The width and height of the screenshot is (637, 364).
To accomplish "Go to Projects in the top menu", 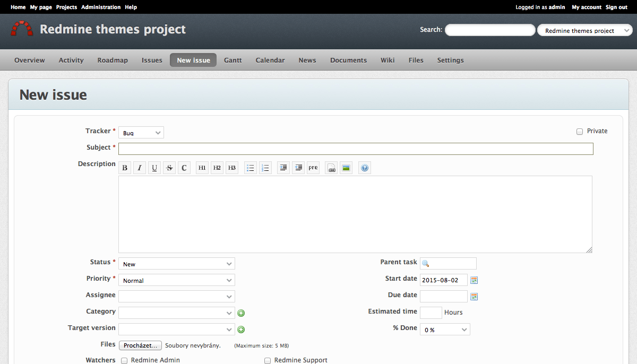I will click(66, 7).
